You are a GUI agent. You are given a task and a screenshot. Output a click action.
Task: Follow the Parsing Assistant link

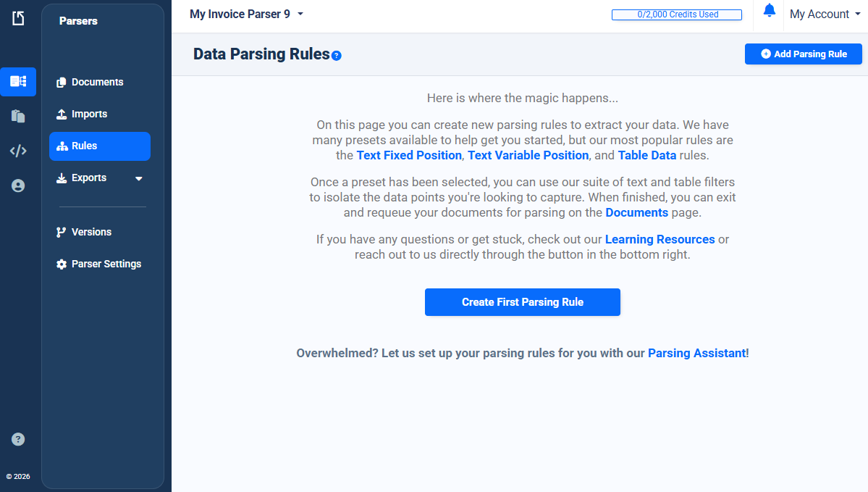696,354
